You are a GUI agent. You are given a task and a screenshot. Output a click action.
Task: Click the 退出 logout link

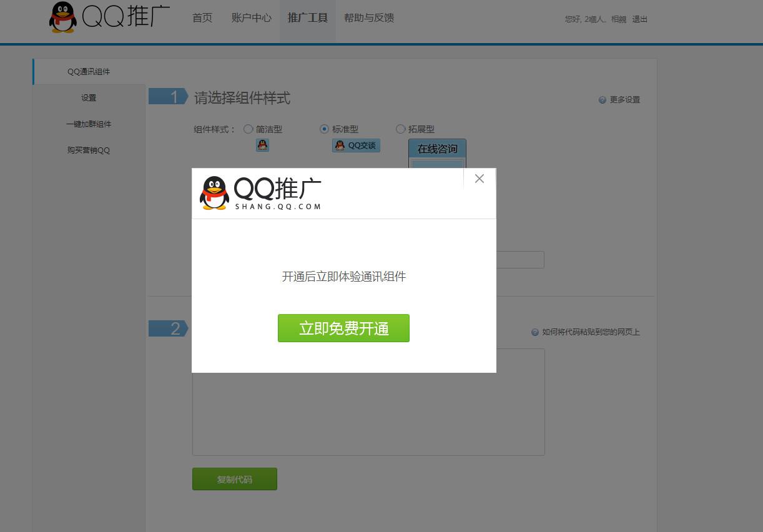pos(640,19)
